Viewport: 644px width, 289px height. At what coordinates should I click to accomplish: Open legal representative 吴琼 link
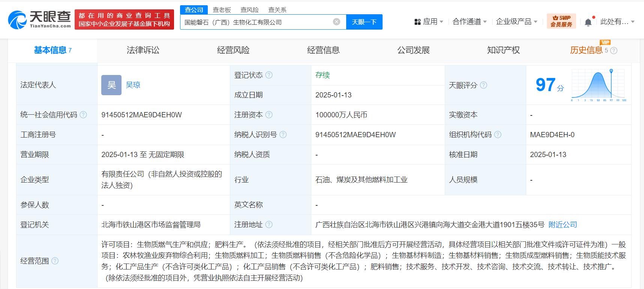point(133,85)
